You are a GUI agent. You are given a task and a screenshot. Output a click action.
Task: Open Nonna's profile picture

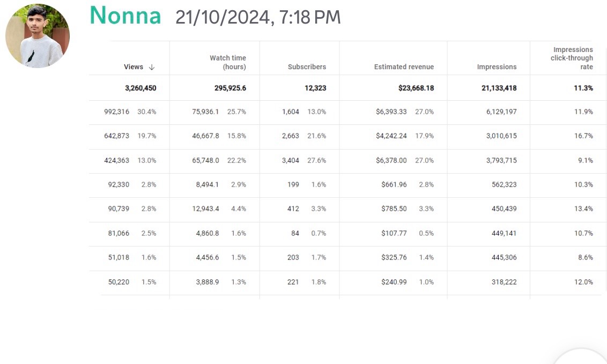38,35
